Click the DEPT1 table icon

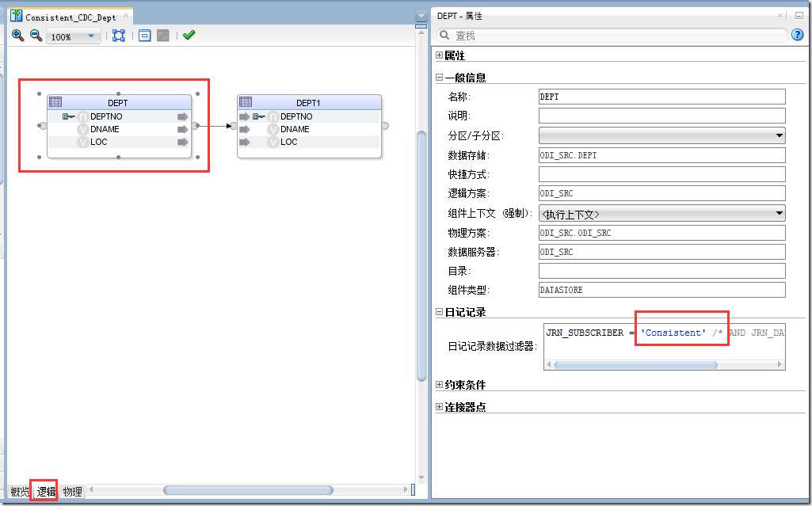(x=246, y=101)
